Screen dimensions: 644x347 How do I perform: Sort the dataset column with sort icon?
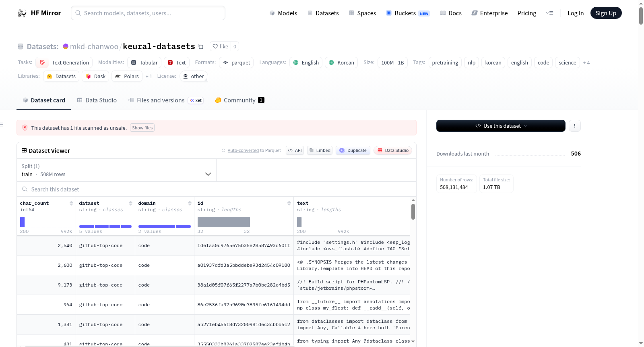coord(130,203)
